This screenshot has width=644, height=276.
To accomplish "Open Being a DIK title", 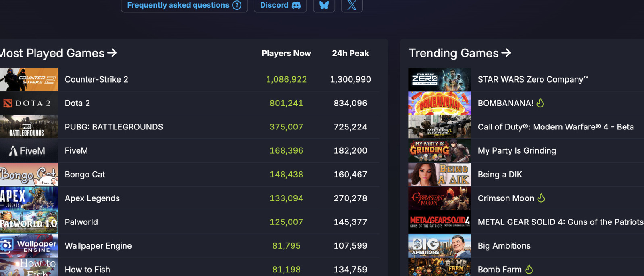I will [x=500, y=174].
